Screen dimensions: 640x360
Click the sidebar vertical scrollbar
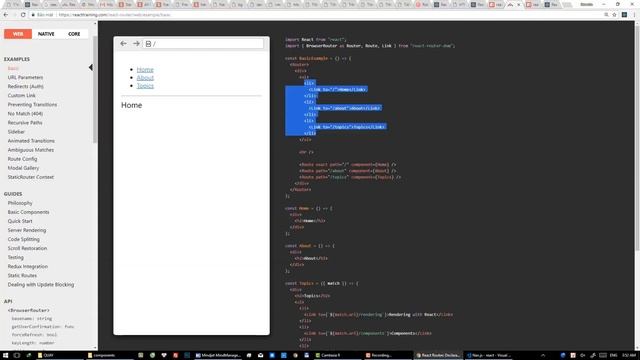95,90
